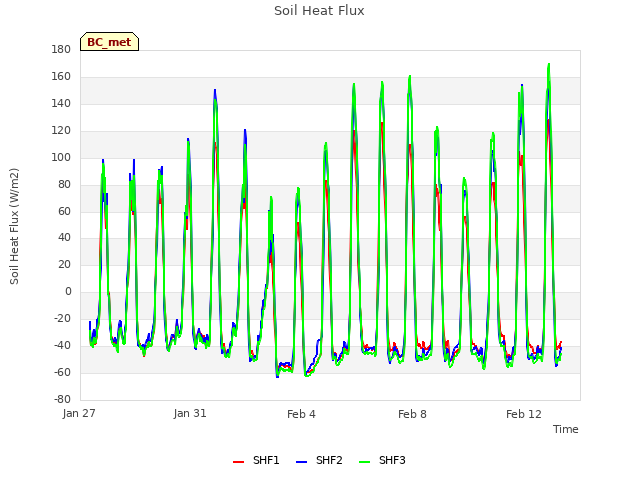Toggle the SHF3 legend entry
Viewport: 640px width, 480px height.
382,460
